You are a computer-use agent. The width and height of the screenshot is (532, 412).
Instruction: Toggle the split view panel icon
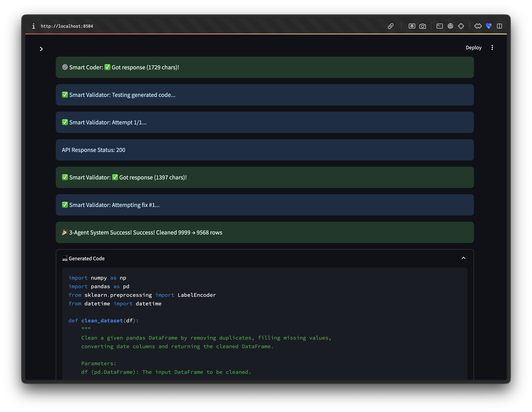click(499, 26)
